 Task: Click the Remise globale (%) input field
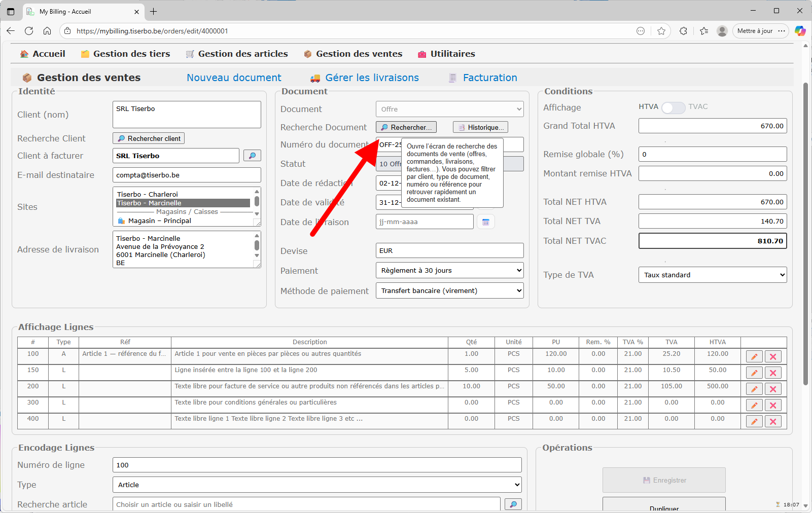click(712, 154)
